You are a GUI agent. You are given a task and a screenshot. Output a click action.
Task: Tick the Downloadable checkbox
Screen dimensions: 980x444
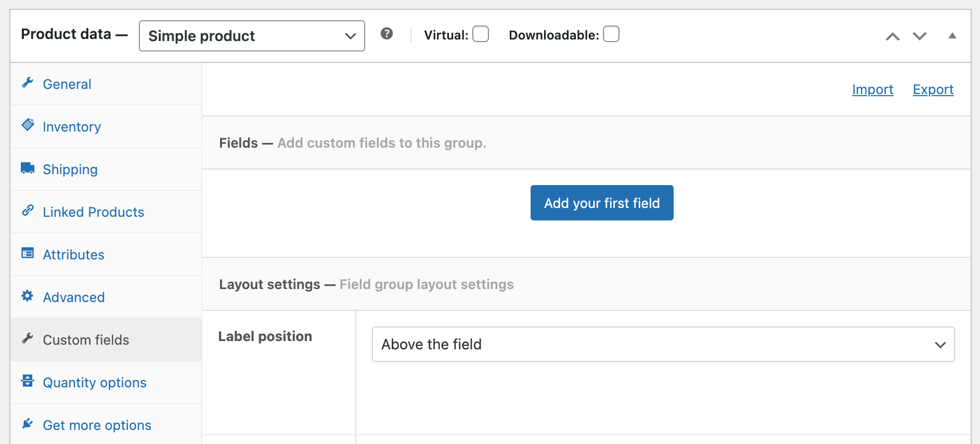(x=611, y=34)
